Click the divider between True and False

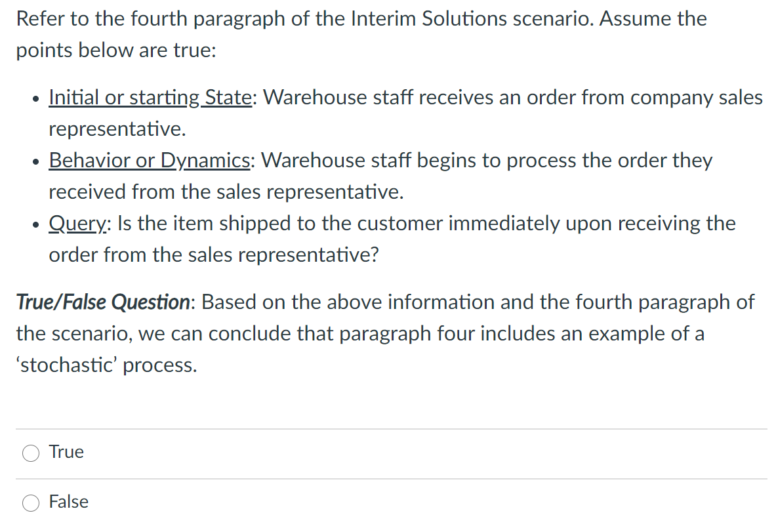pos(388,478)
